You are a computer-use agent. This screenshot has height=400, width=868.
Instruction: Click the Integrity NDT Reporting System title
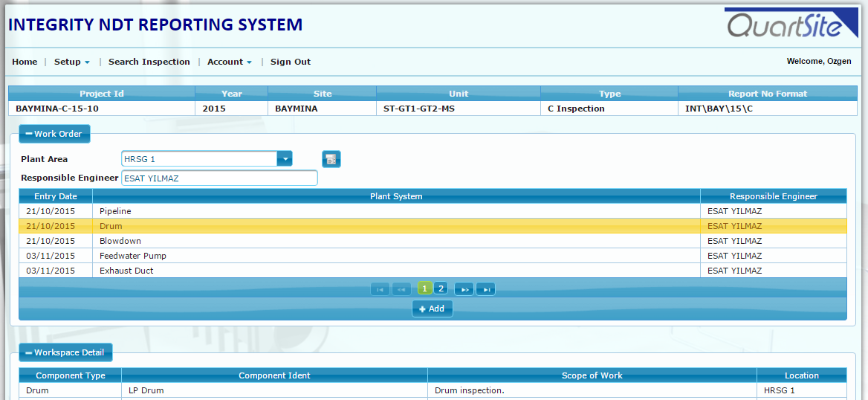tap(156, 25)
